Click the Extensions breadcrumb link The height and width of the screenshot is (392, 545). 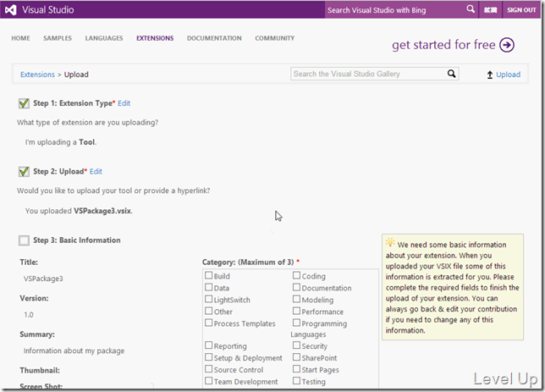click(37, 75)
